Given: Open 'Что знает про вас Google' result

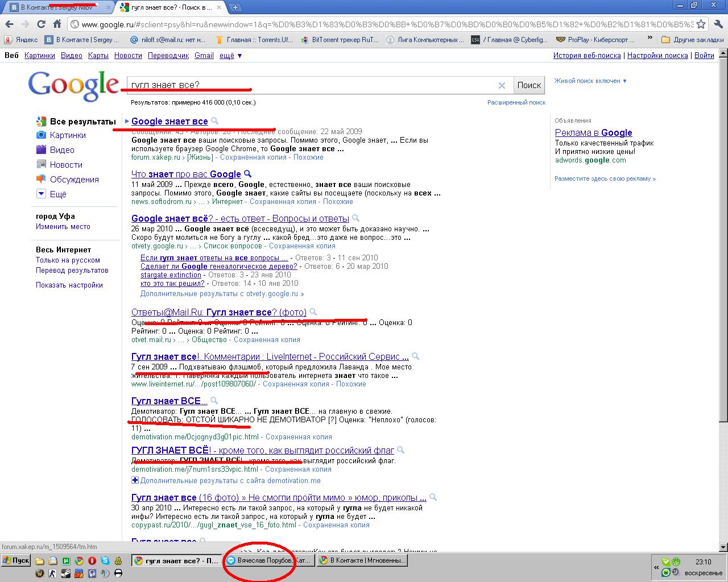Looking at the screenshot, I should (186, 174).
